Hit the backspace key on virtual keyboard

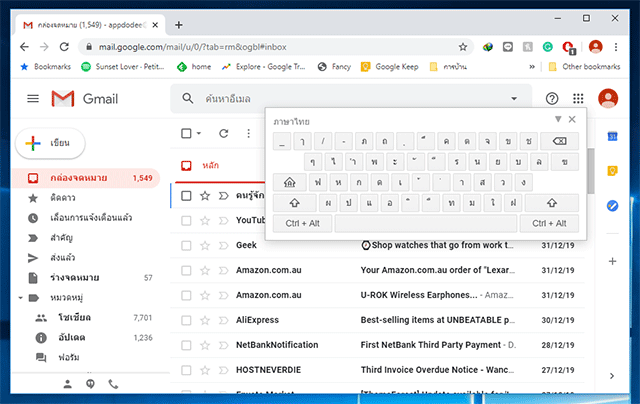559,141
